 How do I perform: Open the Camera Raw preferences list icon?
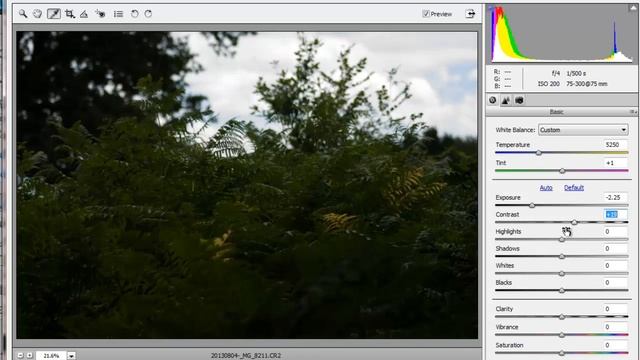click(x=118, y=14)
